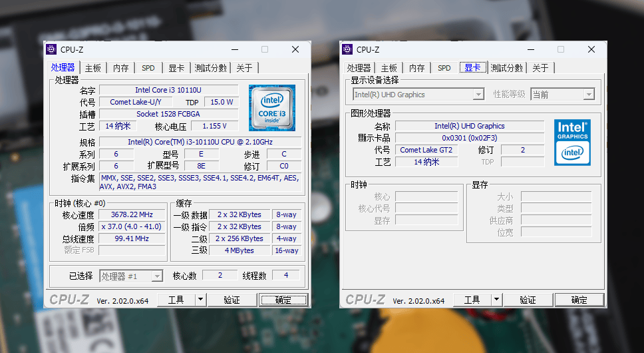The image size is (644, 353).
Task: Click 16-way associativity value
Action: (x=287, y=250)
